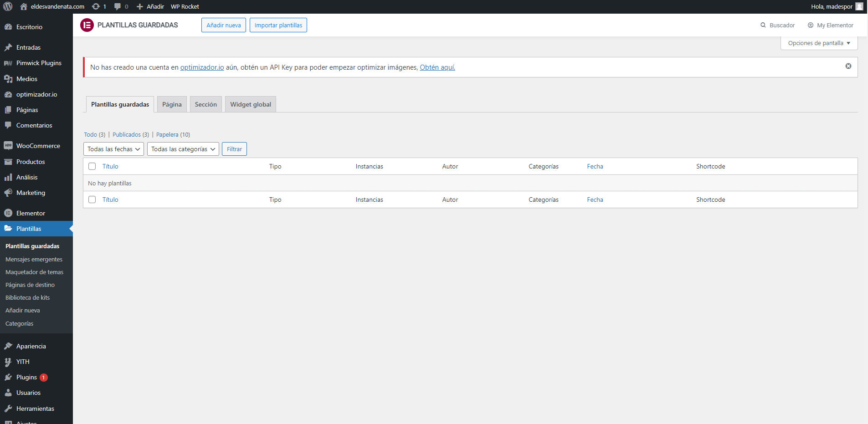The height and width of the screenshot is (424, 868).
Task: Click the No hay plantillas message
Action: pos(110,183)
